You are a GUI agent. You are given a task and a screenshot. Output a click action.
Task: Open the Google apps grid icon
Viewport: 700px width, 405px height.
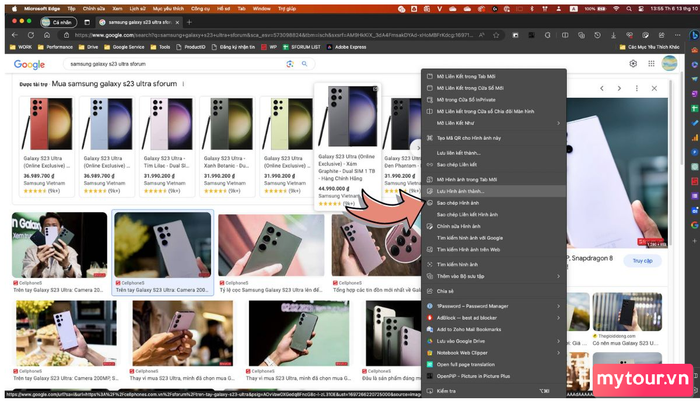651,63
